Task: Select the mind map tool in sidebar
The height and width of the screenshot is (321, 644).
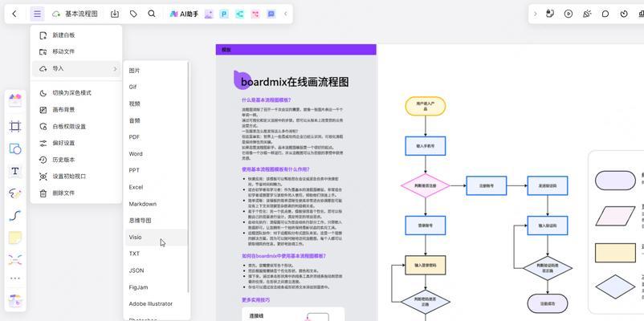Action: pos(15,259)
